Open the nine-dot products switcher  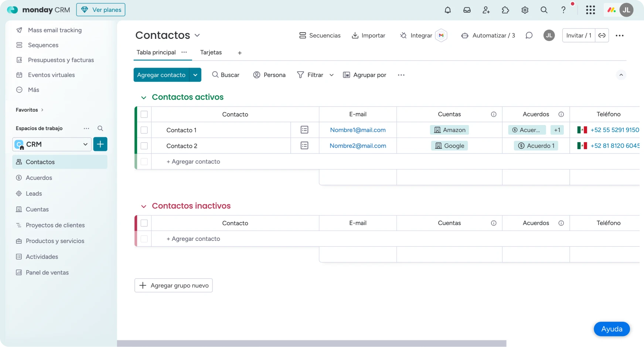[590, 10]
